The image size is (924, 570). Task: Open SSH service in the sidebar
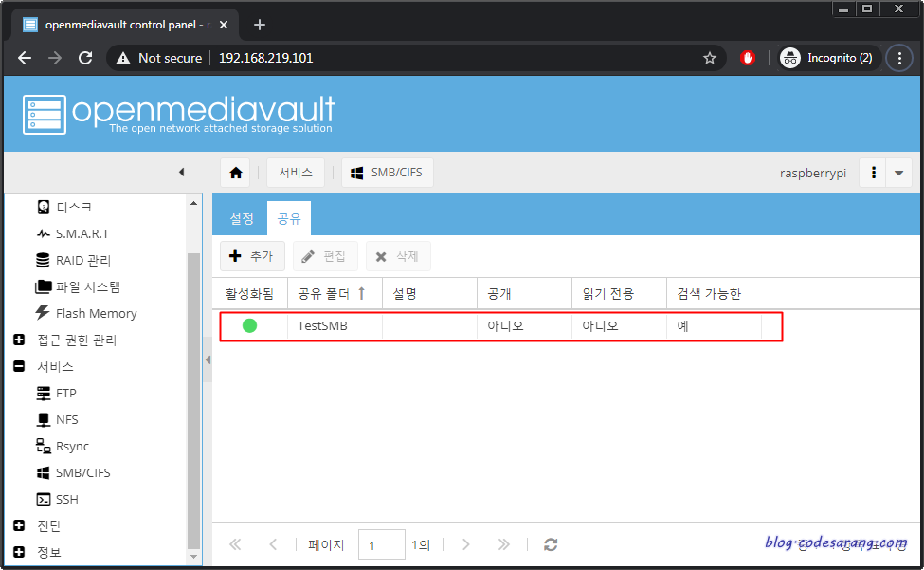(x=57, y=499)
